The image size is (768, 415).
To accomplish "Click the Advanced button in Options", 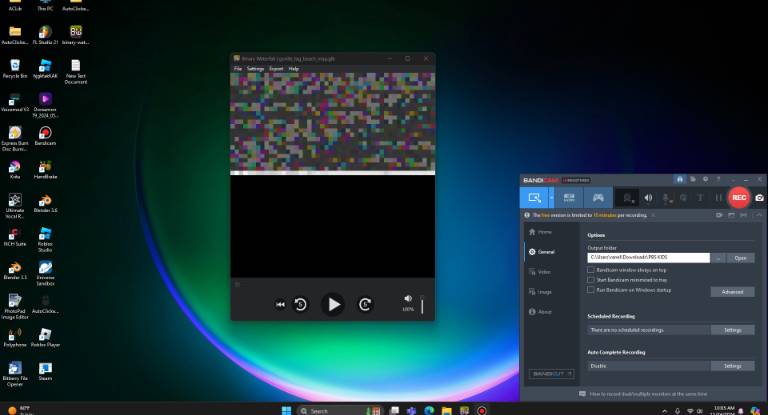I will [732, 292].
